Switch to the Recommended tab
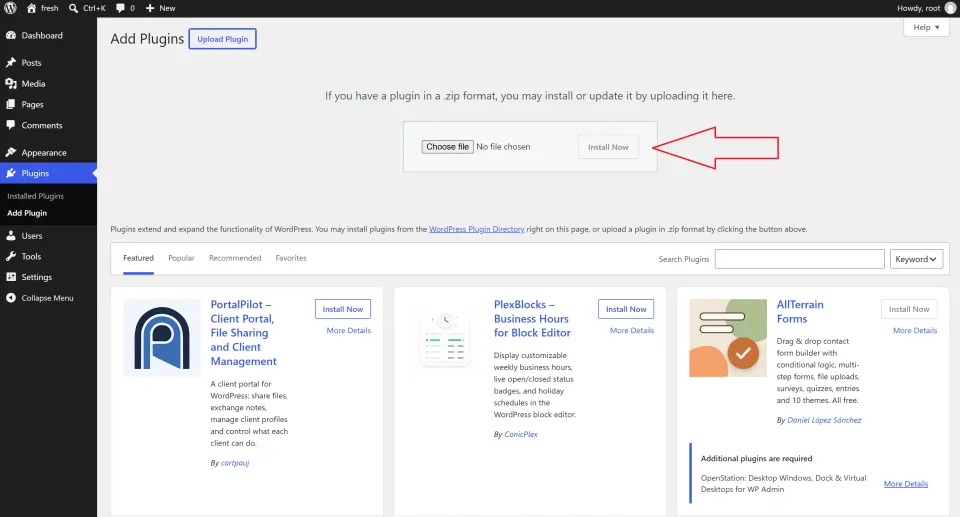 click(235, 258)
